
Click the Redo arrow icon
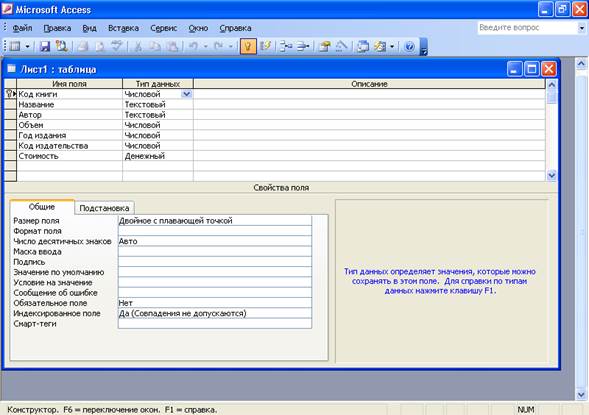[219, 47]
